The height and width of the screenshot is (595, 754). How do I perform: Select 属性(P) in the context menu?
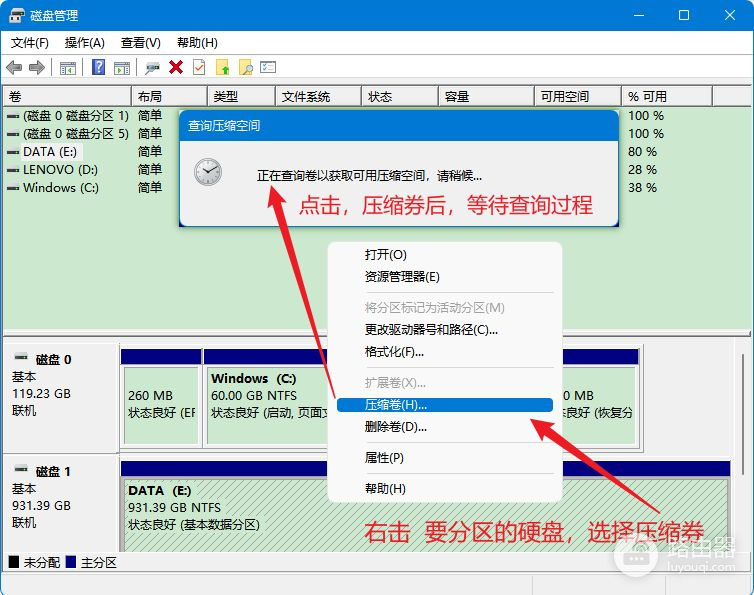[445, 457]
